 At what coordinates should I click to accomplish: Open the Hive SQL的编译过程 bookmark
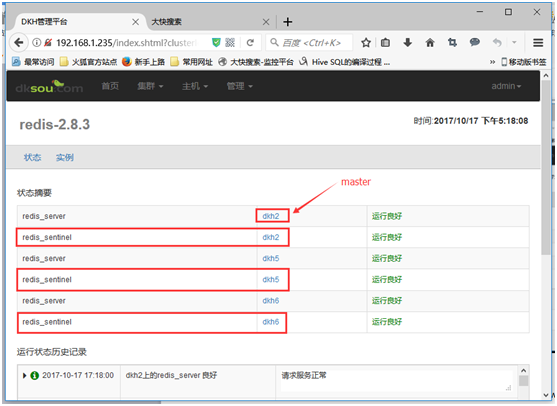pos(345,62)
